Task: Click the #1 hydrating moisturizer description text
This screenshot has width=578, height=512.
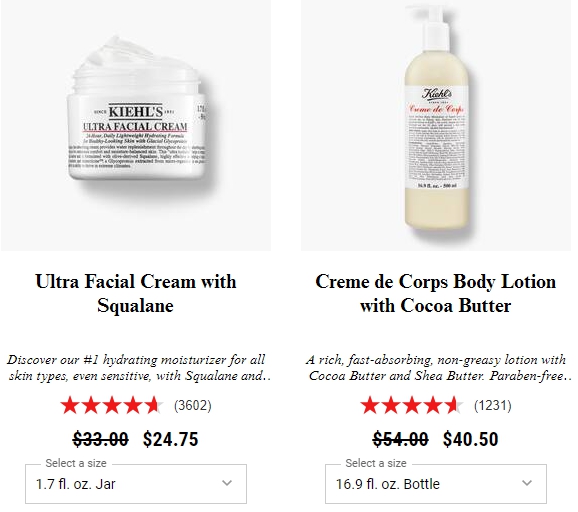Action: tap(138, 368)
